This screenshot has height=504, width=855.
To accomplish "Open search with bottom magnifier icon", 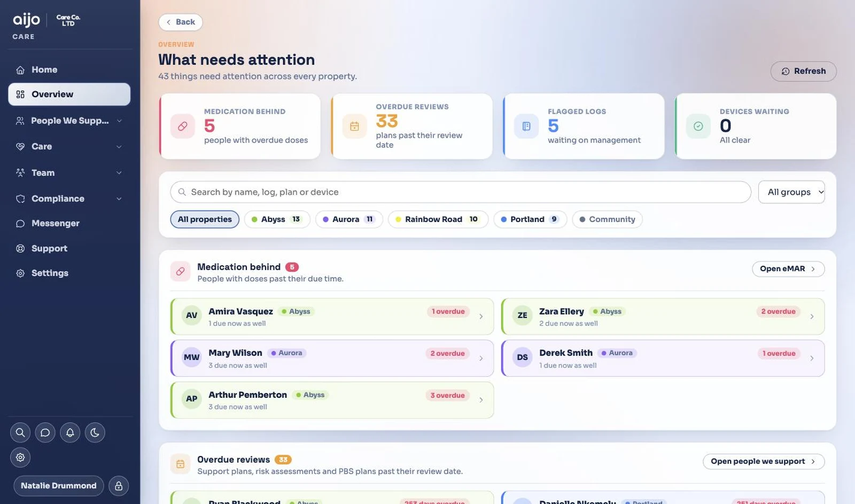I will pos(20,432).
